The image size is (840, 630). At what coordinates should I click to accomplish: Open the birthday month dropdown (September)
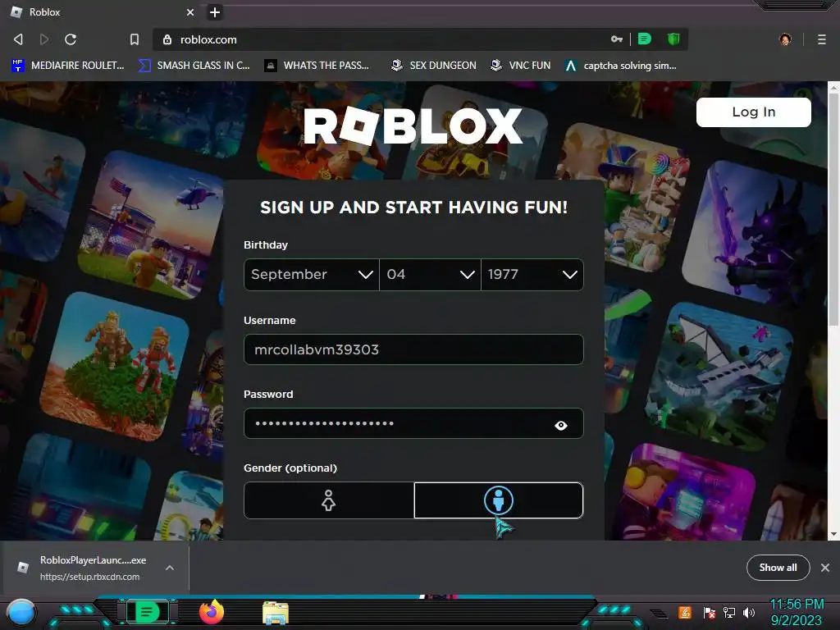click(x=311, y=275)
